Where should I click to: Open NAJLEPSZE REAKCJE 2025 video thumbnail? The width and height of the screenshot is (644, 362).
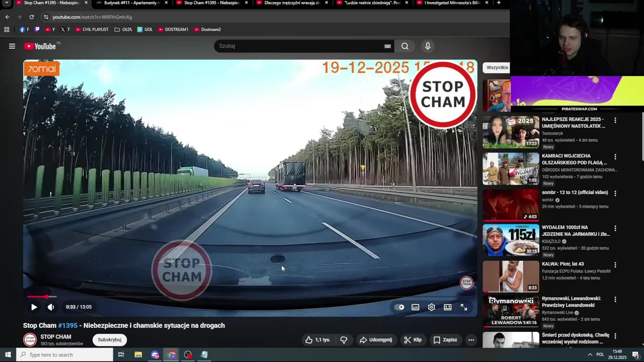click(x=511, y=132)
